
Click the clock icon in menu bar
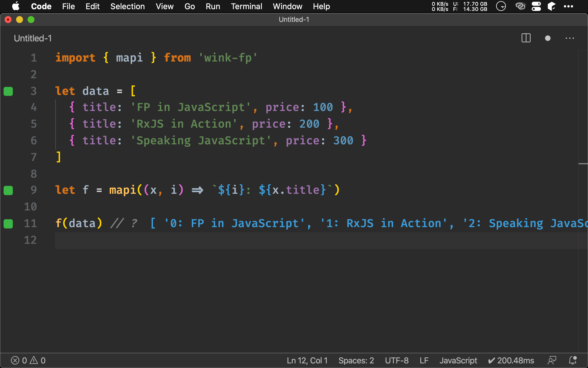[501, 6]
